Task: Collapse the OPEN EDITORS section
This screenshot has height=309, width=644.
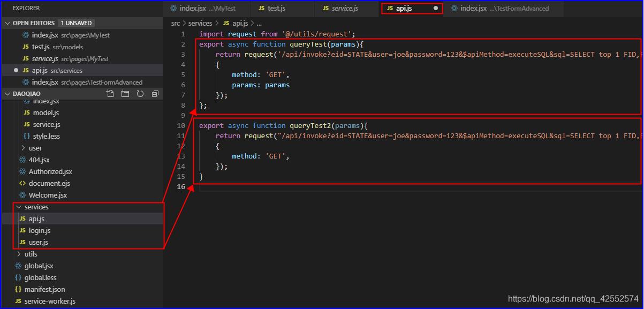Action: pos(7,23)
